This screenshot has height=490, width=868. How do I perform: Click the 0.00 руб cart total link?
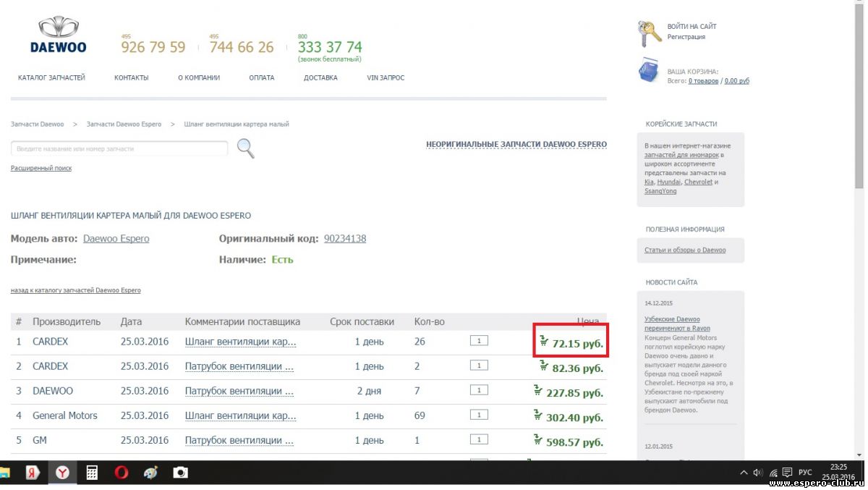tap(737, 81)
